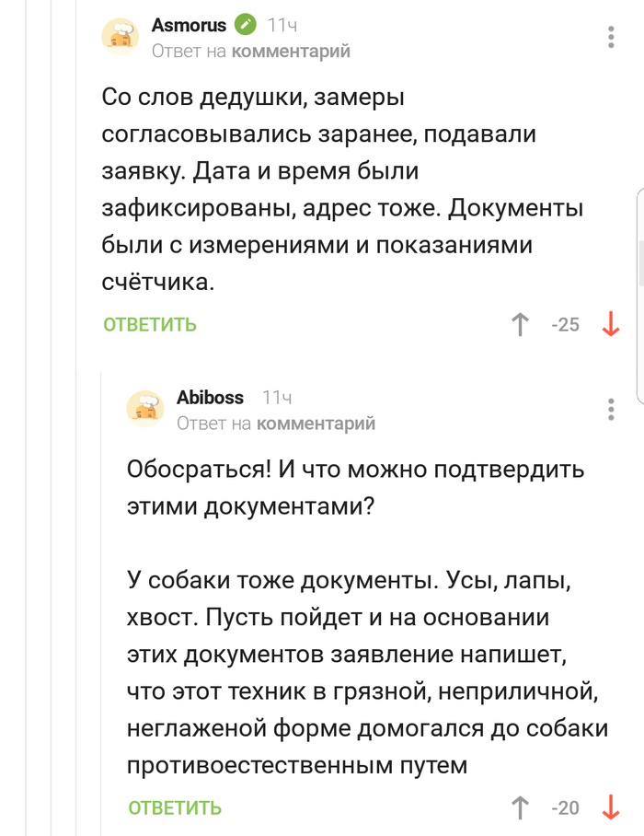Downvote the Abiboss reply
644x836 pixels.
pyautogui.click(x=610, y=807)
